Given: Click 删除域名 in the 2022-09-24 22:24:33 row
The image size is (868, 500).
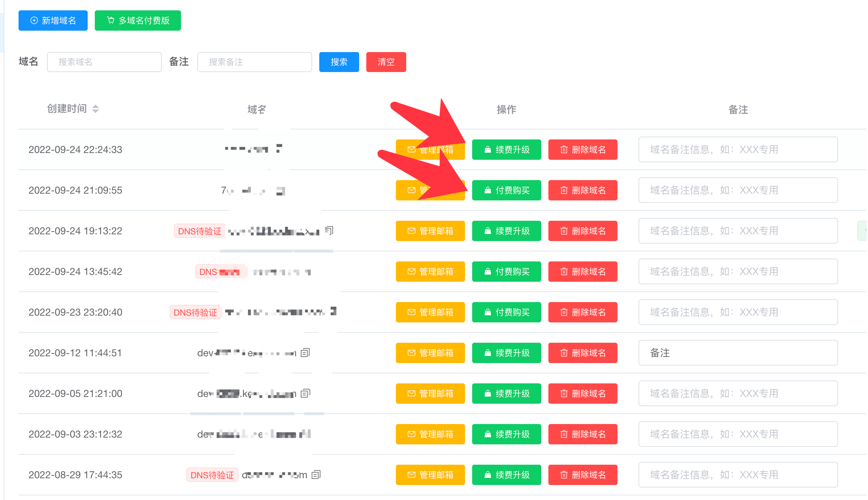Looking at the screenshot, I should 583,149.
